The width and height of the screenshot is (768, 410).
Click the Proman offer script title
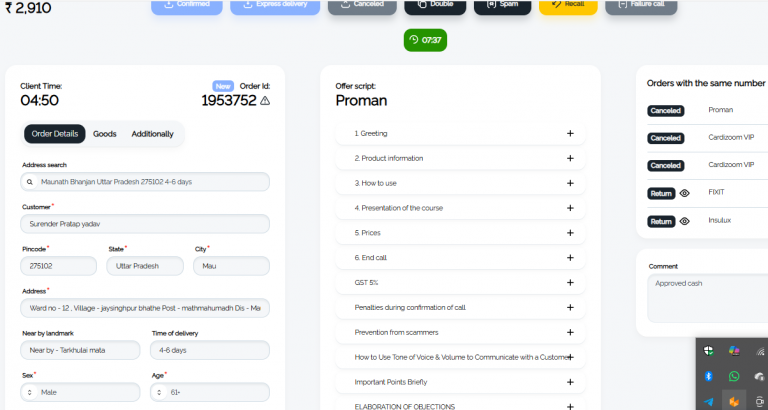pyautogui.click(x=361, y=100)
